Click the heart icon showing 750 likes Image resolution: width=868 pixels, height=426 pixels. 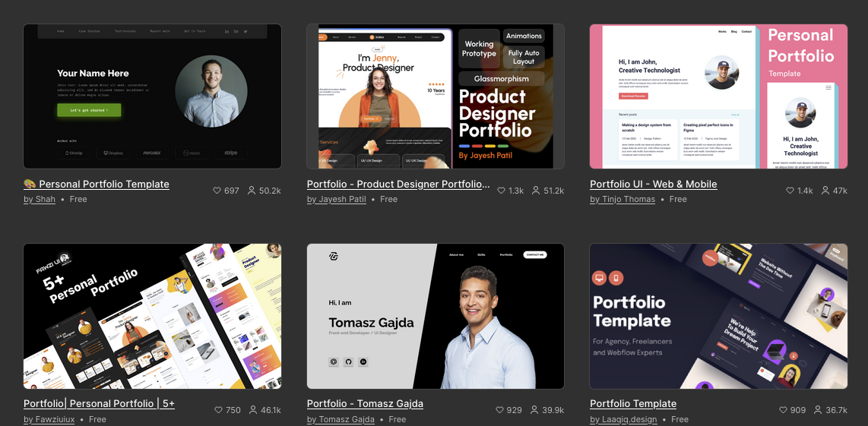[x=218, y=410]
